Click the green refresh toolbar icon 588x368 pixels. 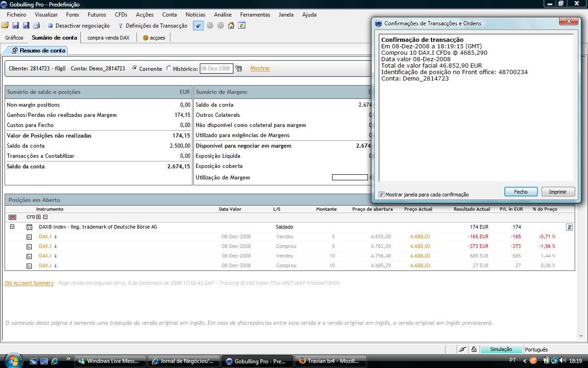(x=242, y=26)
